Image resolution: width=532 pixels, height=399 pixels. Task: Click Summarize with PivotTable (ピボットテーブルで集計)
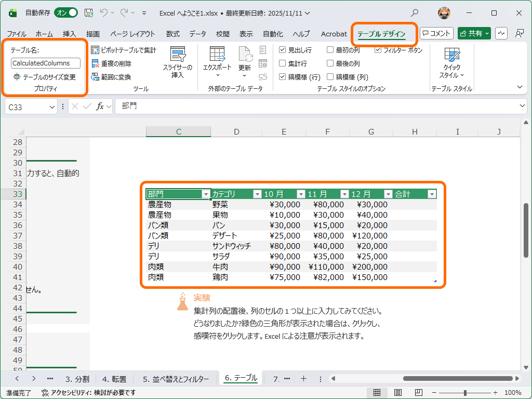(x=124, y=50)
